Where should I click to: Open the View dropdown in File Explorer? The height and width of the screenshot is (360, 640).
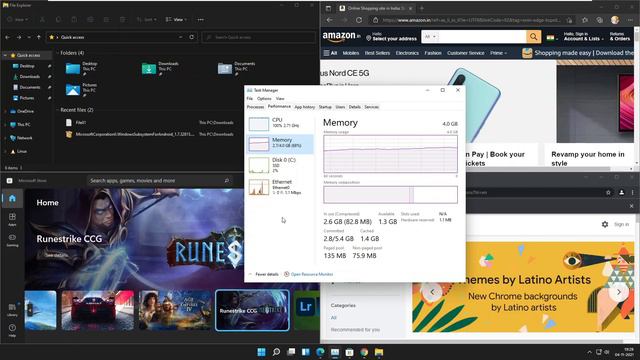(177, 20)
